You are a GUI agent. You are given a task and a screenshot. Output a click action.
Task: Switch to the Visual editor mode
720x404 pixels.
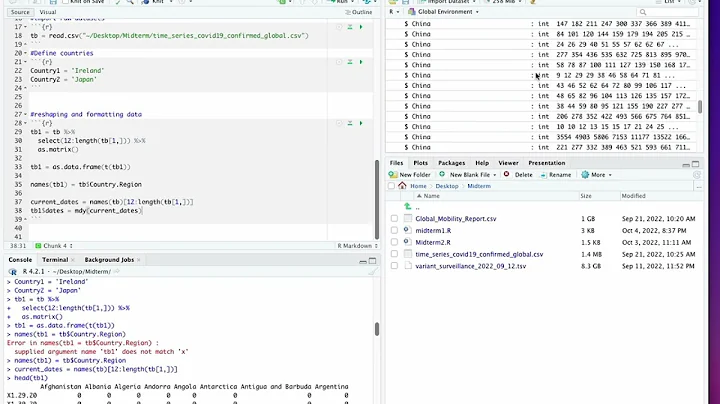coord(48,12)
